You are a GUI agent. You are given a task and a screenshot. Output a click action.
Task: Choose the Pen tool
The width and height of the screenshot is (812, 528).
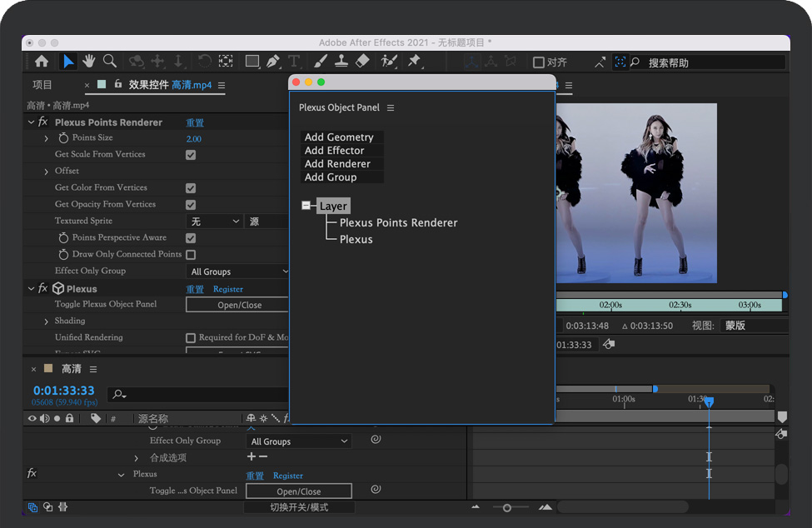click(x=272, y=62)
